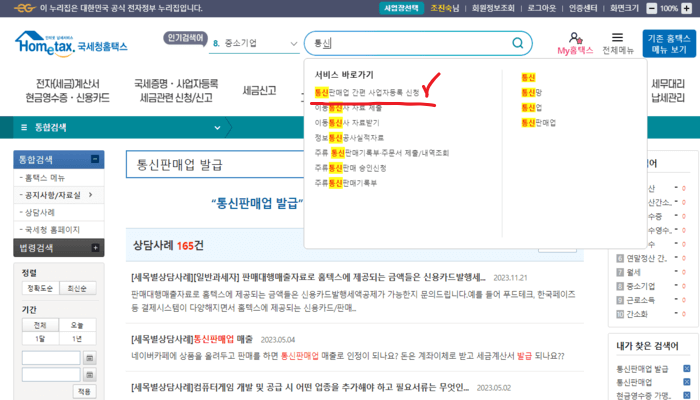
Task: Click the first date calendar icon
Action: (x=89, y=358)
